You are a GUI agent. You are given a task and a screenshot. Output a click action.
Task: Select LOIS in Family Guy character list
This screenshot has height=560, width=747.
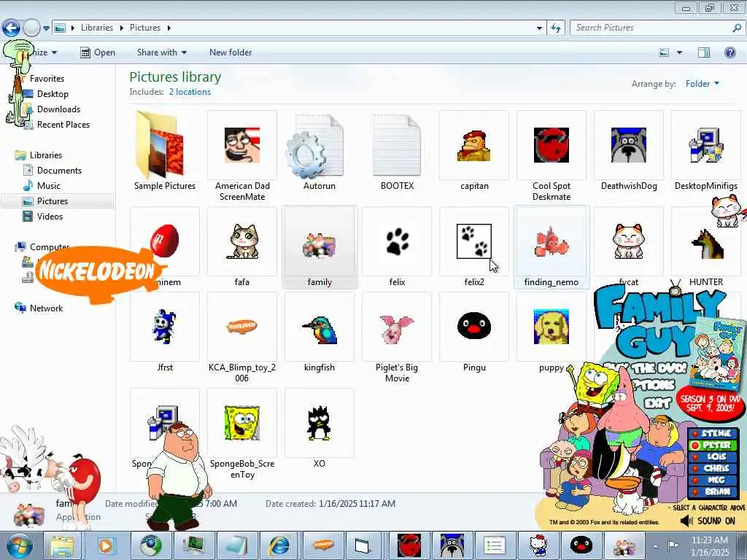click(x=713, y=456)
